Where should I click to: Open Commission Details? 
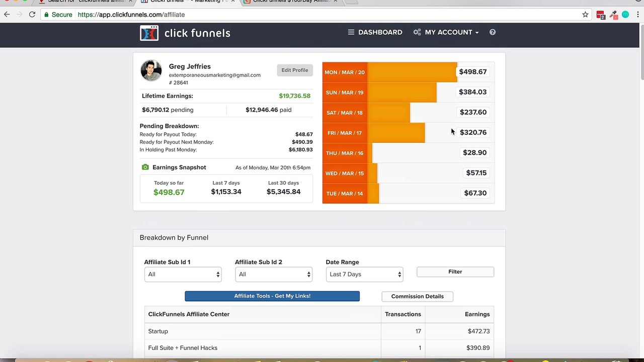click(x=418, y=297)
